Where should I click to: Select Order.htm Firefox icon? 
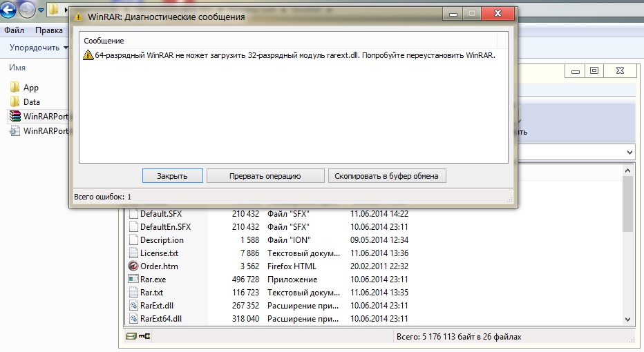pyautogui.click(x=133, y=266)
